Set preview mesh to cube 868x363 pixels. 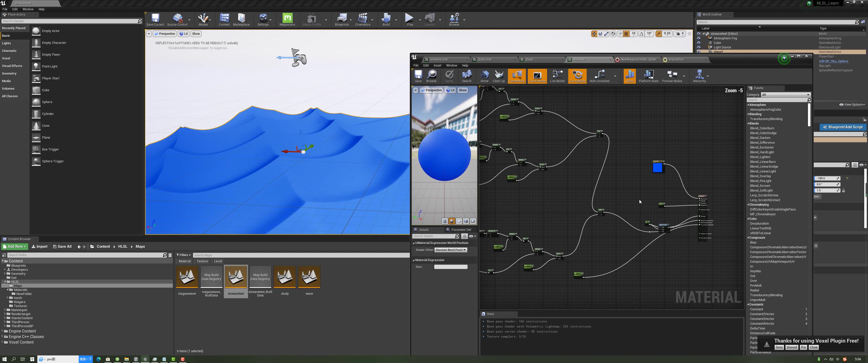click(466, 221)
